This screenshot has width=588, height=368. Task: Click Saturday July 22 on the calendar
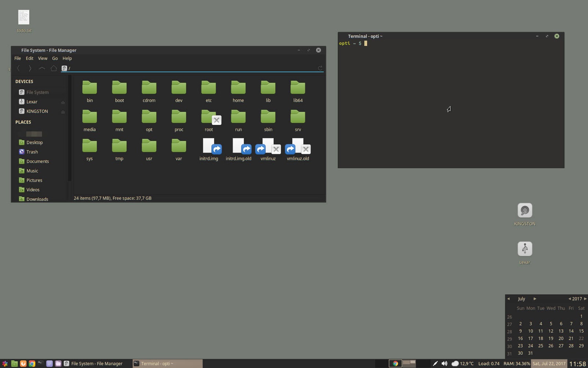(x=581, y=338)
